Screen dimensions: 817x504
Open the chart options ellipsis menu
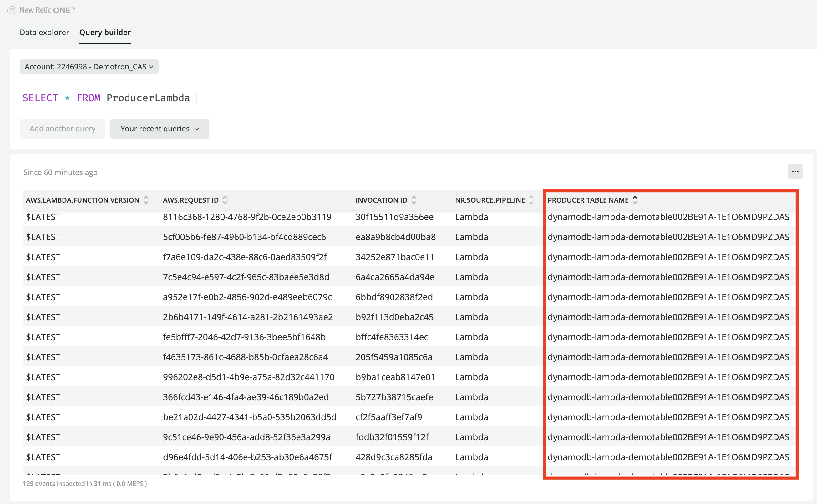(795, 171)
